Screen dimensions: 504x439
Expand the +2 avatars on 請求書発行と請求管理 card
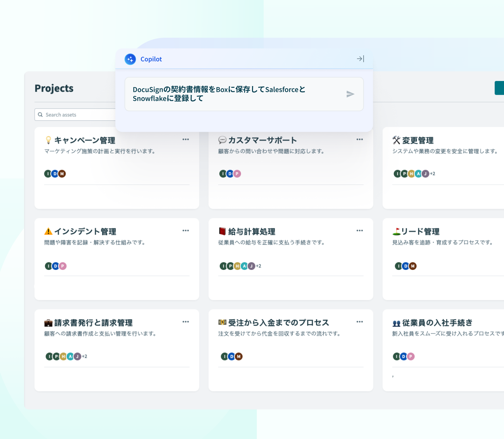pyautogui.click(x=84, y=356)
